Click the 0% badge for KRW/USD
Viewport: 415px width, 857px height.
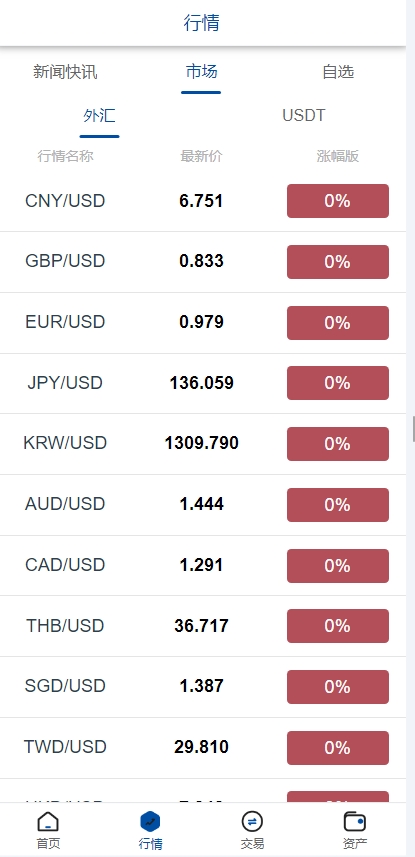coord(338,444)
